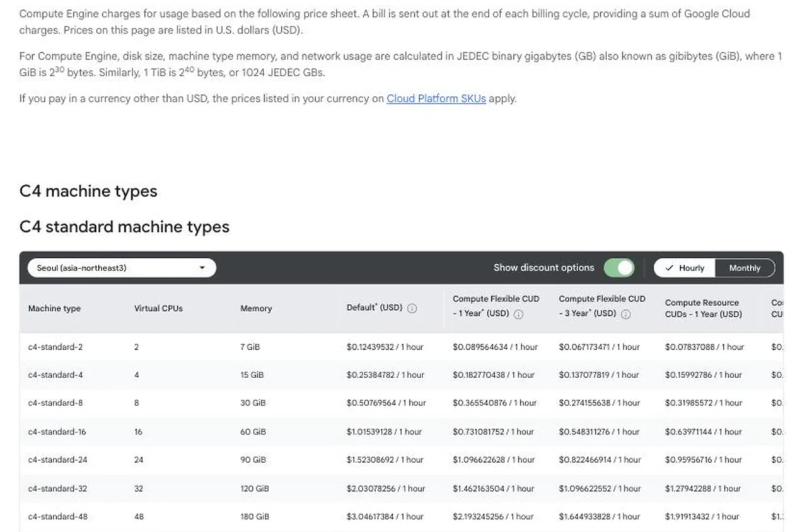
Task: Click the 15 GiB memory cell
Action: coord(252,374)
